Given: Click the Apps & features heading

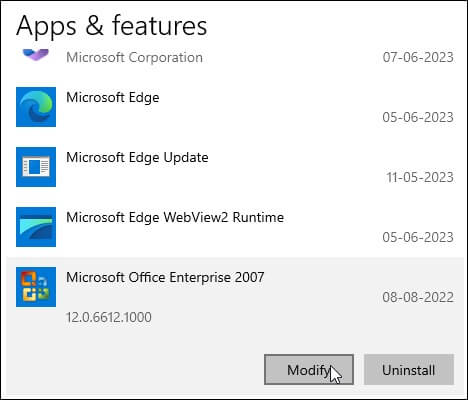Looking at the screenshot, I should point(112,26).
